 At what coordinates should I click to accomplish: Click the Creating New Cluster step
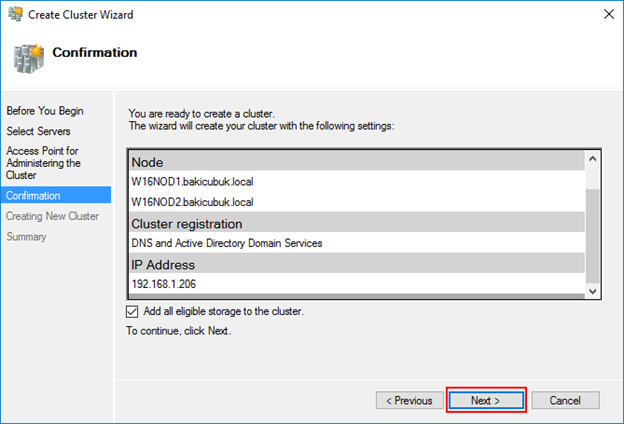[52, 216]
